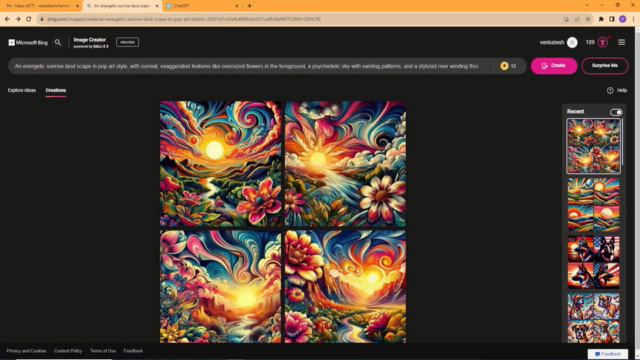The image size is (640, 360).
Task: Open the Content Policy link
Action: (x=68, y=351)
